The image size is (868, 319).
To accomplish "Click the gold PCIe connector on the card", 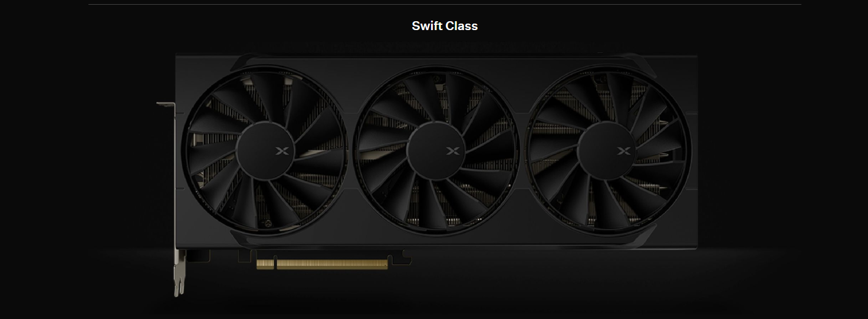I will point(322,264).
